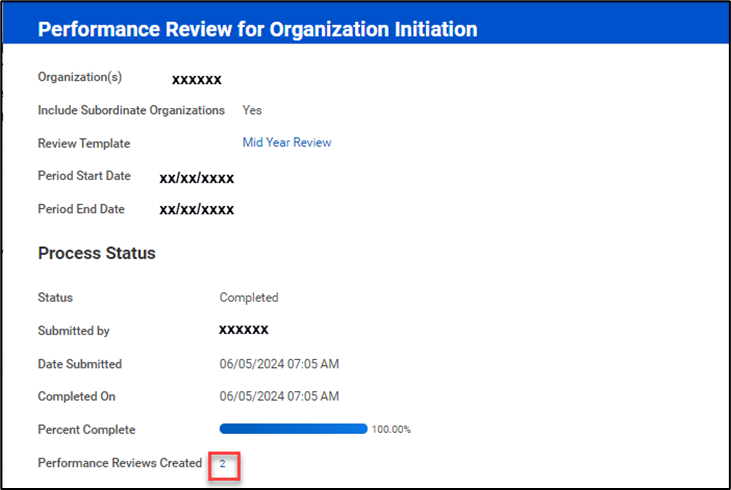Open the Mid Year Review template link

[x=286, y=143]
